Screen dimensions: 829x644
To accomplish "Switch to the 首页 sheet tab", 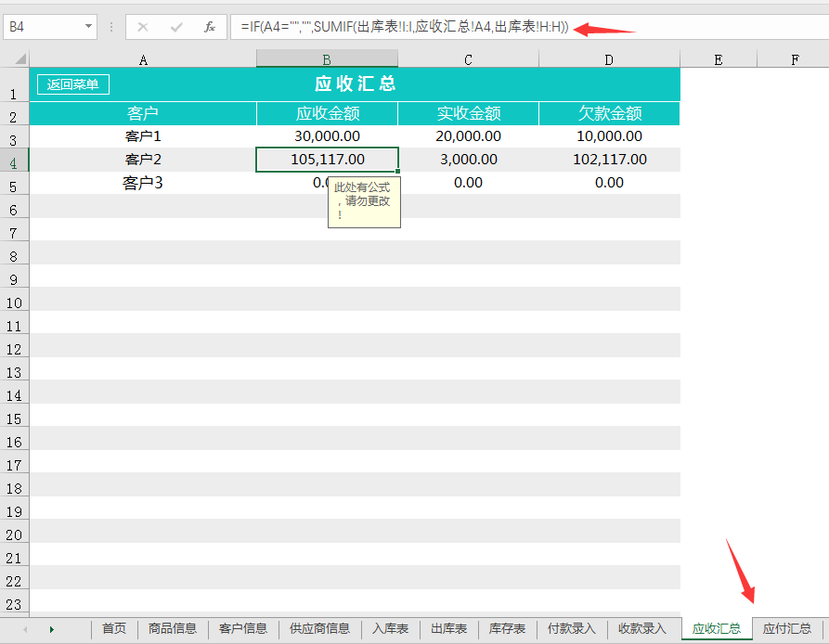I will (114, 628).
